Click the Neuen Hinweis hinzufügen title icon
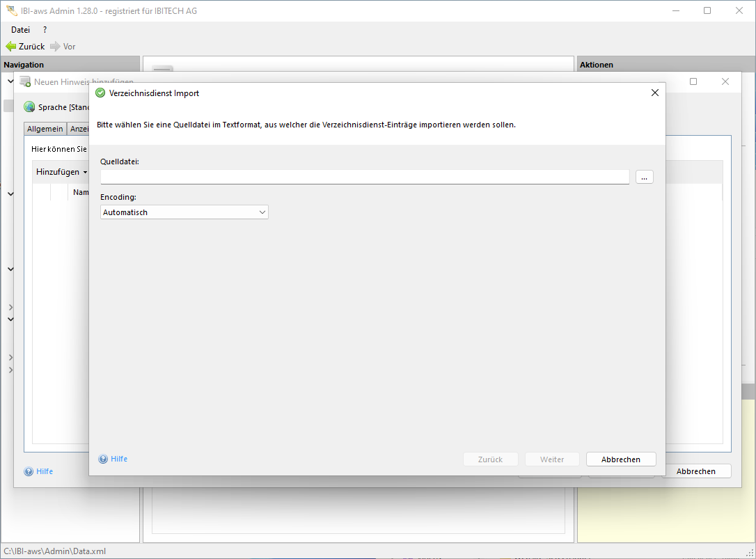The width and height of the screenshot is (756, 559). 26,81
